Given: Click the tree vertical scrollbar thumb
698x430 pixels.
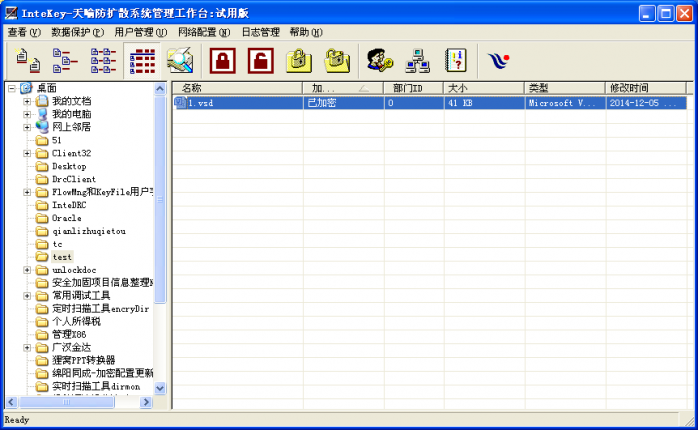Looking at the screenshot, I should click(x=160, y=199).
